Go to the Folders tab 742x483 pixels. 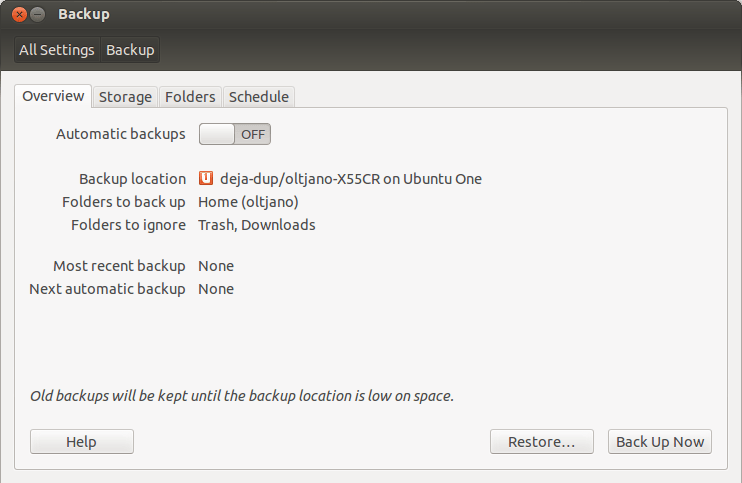pos(190,97)
